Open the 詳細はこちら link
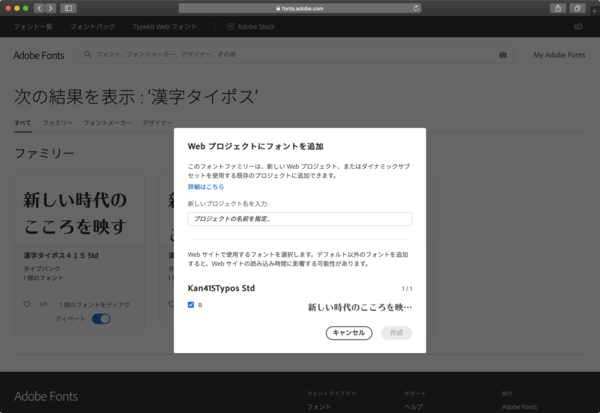 [x=206, y=187]
